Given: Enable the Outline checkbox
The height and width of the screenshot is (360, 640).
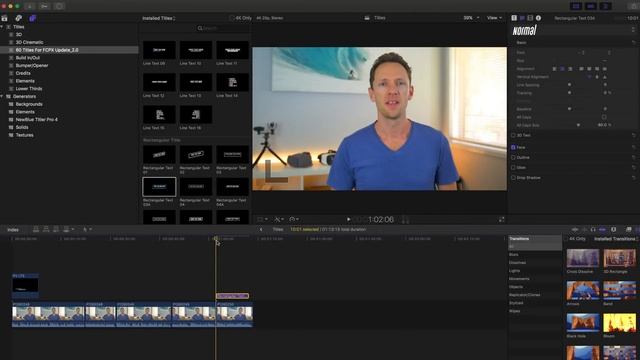Looking at the screenshot, I should coord(513,158).
